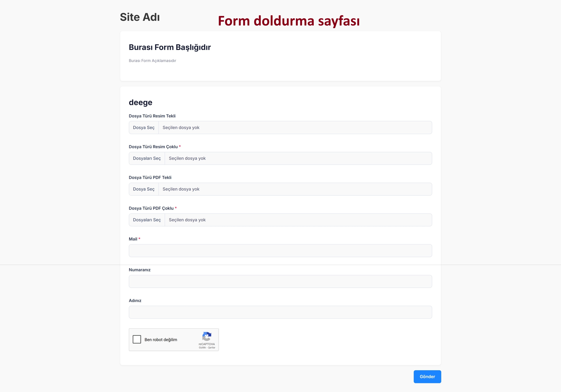Click 'Seçilen dosya yok' in Resim Çoklu field
561x392 pixels.
[x=187, y=158]
